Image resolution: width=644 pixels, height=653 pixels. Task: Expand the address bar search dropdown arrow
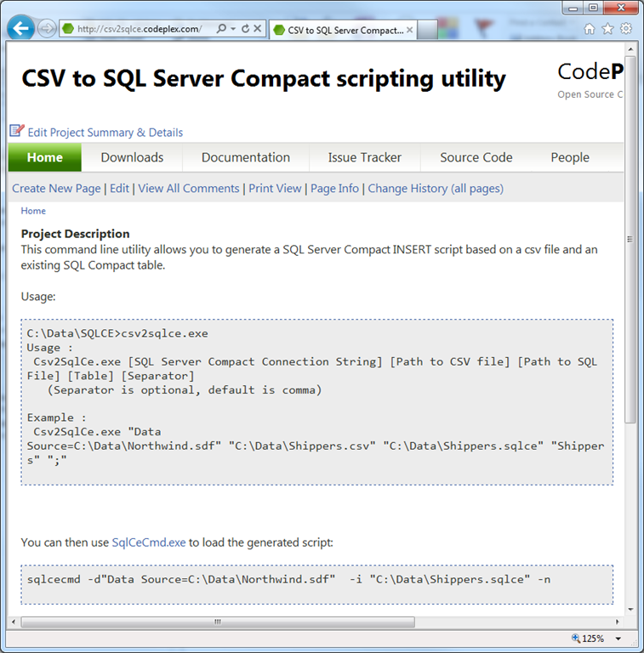[x=233, y=28]
